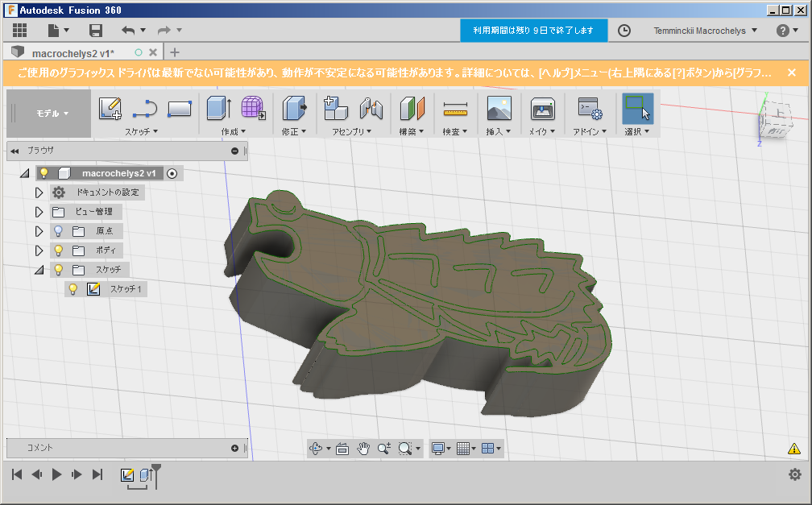The image size is (812, 505).
Task: Click the Insert tool icon
Action: (499, 109)
